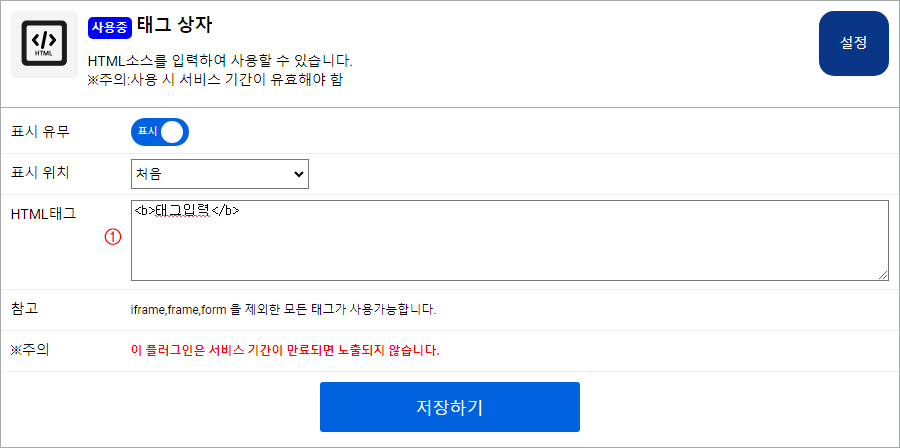
Task: Click the red service expiry warning text
Action: pos(285,351)
